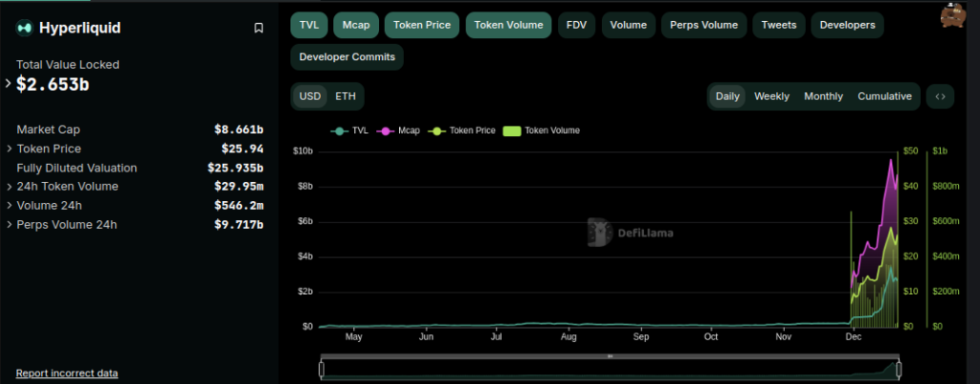Screen dimensions: 980x384
Task: Click the Hyperliquid logo icon
Action: (24, 28)
